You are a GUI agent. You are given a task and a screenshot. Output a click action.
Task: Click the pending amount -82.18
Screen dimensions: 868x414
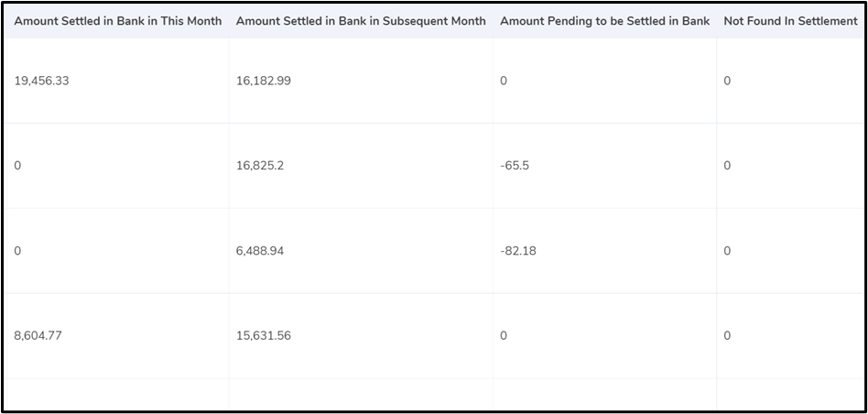click(518, 251)
